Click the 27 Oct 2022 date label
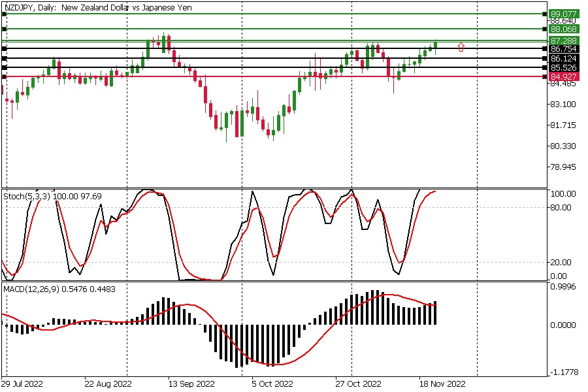The height and width of the screenshot is (392, 588). (x=359, y=384)
